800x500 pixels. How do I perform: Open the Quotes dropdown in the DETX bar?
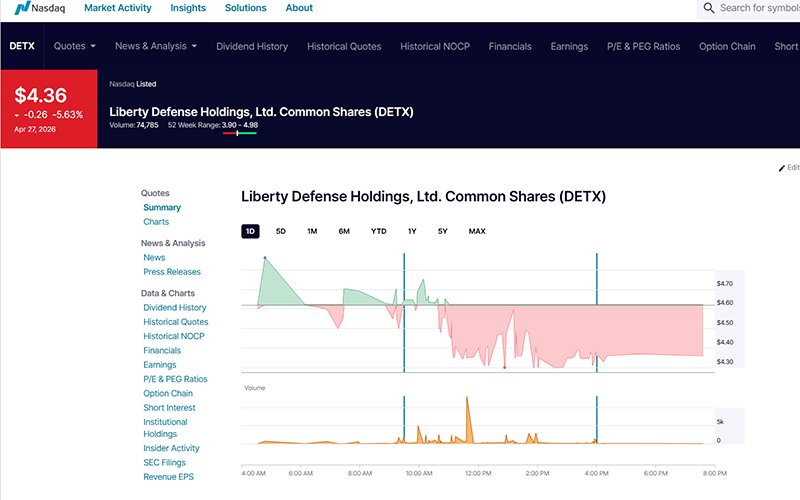point(75,46)
